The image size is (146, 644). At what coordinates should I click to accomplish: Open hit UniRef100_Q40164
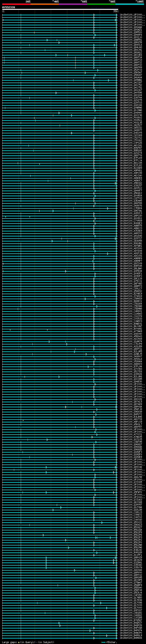[131, 95]
